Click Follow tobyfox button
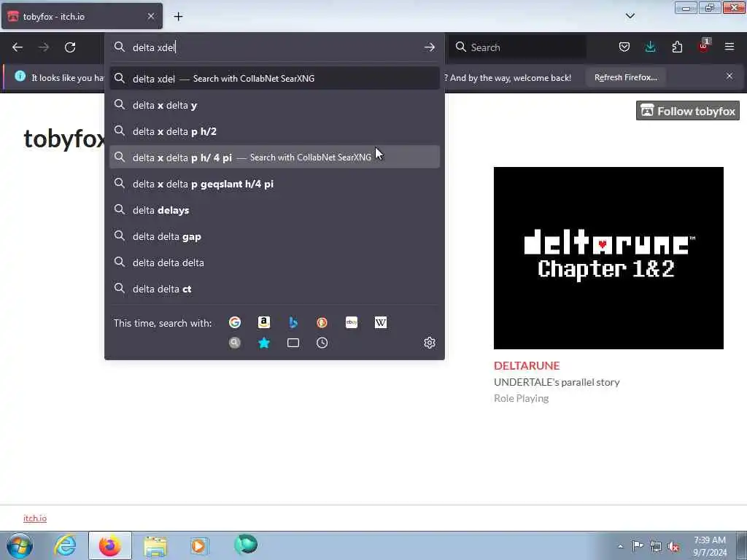Image resolution: width=747 pixels, height=560 pixels. (x=687, y=111)
